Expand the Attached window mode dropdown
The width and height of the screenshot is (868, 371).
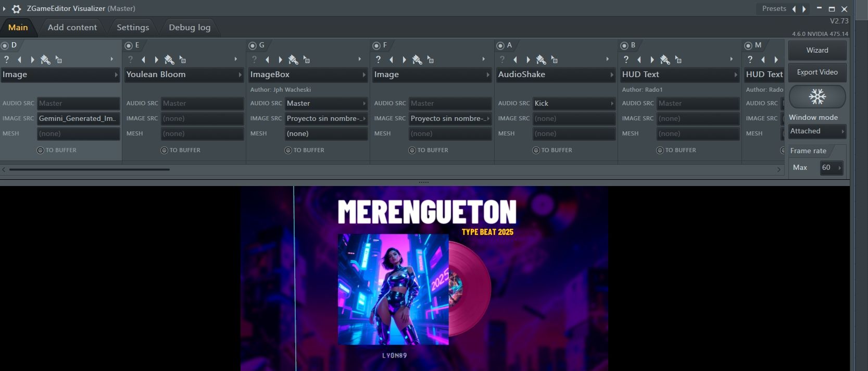816,131
